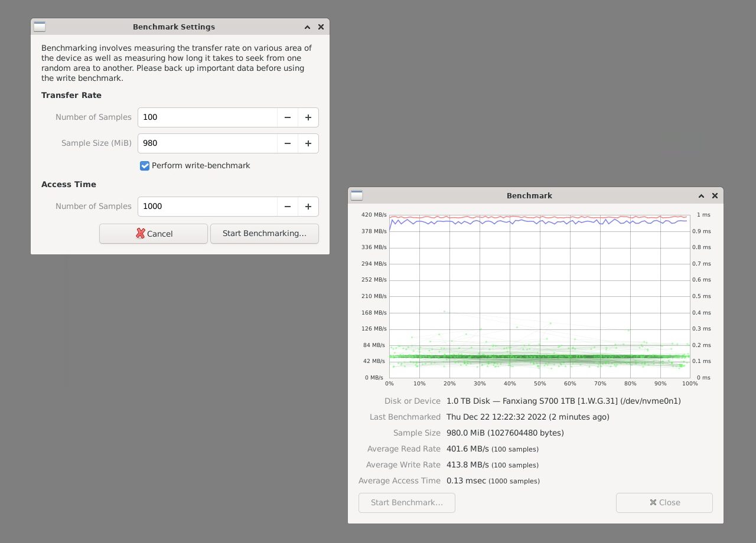The height and width of the screenshot is (543, 756).
Task: Click the Cancel button
Action: click(154, 234)
